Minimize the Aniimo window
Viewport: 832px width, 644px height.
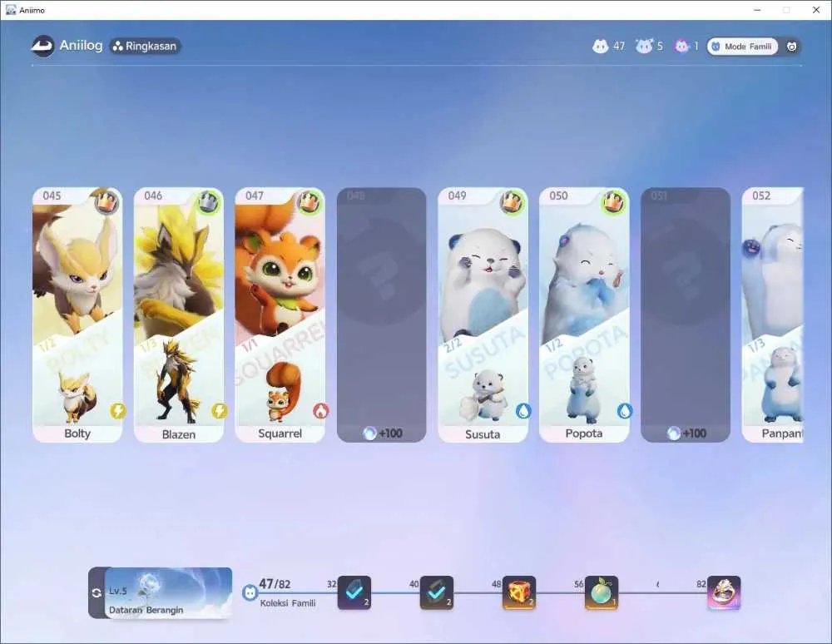tap(757, 10)
